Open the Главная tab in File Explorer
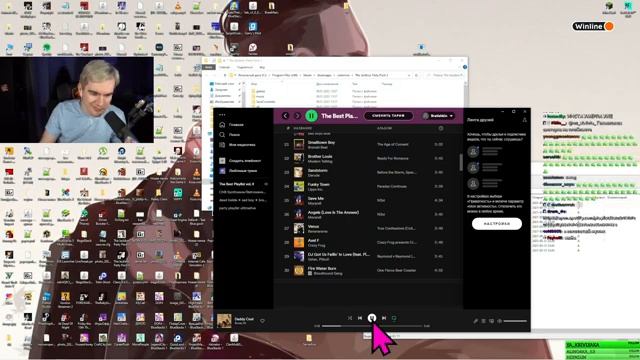 coord(224,67)
